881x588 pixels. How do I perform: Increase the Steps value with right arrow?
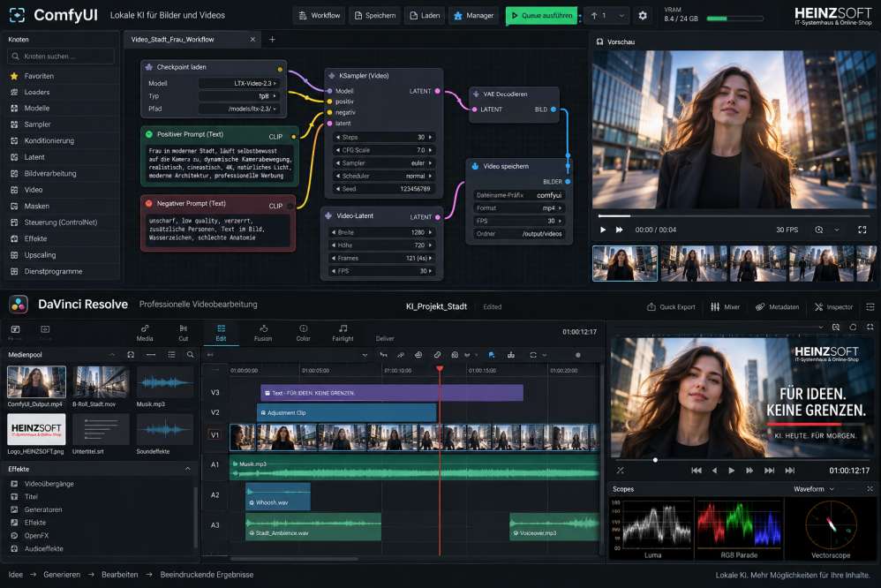click(x=431, y=137)
